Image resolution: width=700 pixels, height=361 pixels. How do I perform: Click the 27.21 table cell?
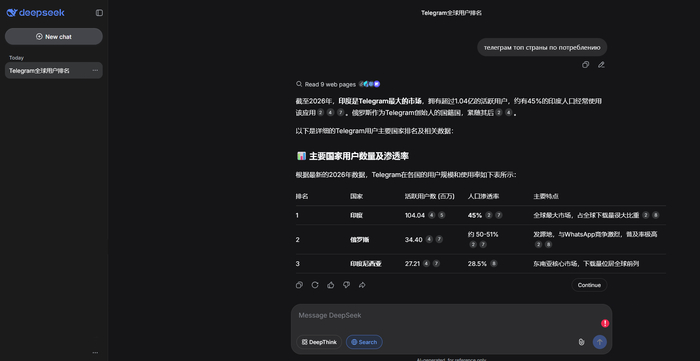(412, 264)
